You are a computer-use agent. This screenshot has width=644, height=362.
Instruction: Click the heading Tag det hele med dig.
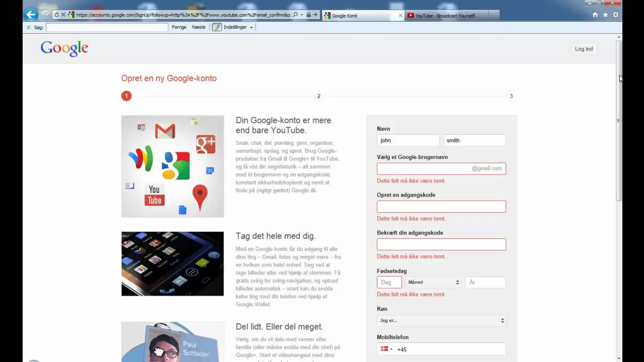[276, 236]
